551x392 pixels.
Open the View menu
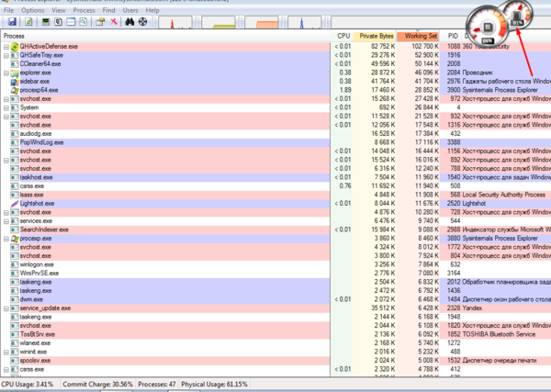point(59,10)
